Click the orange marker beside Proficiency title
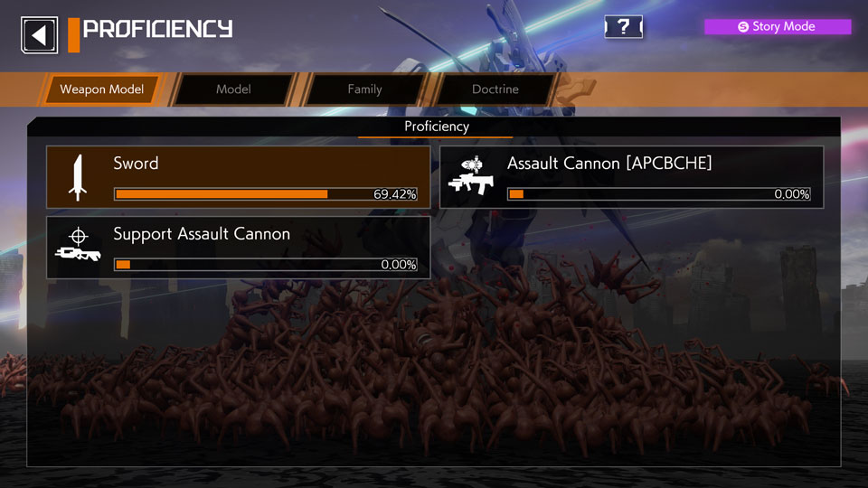This screenshot has width=868, height=488. [73, 35]
